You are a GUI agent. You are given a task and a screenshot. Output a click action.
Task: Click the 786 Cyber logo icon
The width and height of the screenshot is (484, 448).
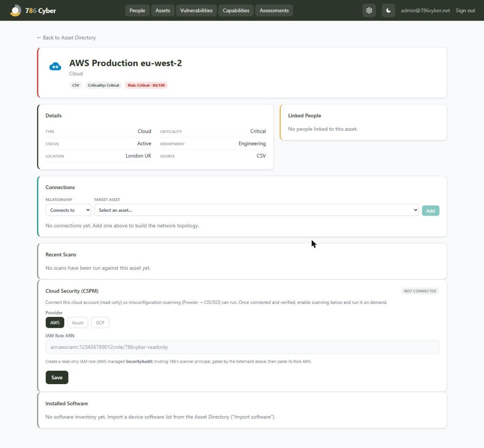click(x=16, y=11)
